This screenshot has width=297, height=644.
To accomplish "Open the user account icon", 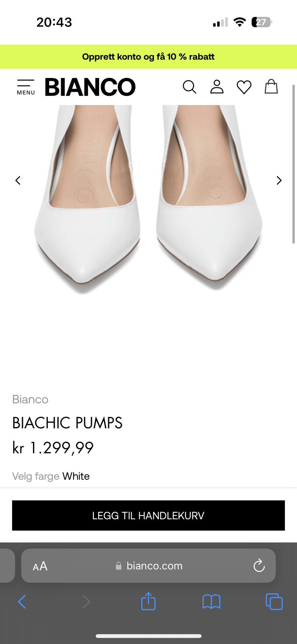I will tap(217, 87).
